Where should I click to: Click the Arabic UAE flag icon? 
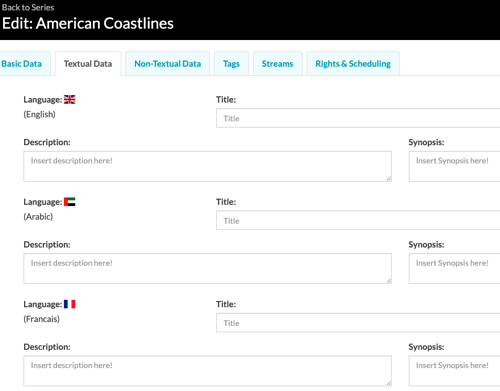(70, 202)
